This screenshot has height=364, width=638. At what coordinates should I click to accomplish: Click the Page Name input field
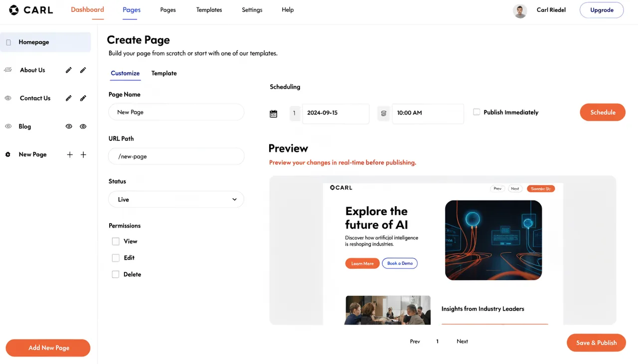(176, 112)
